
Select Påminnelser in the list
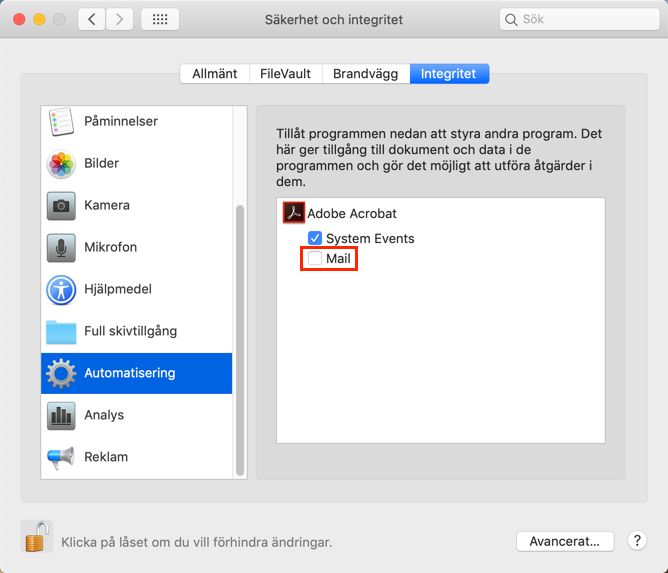coord(137,121)
